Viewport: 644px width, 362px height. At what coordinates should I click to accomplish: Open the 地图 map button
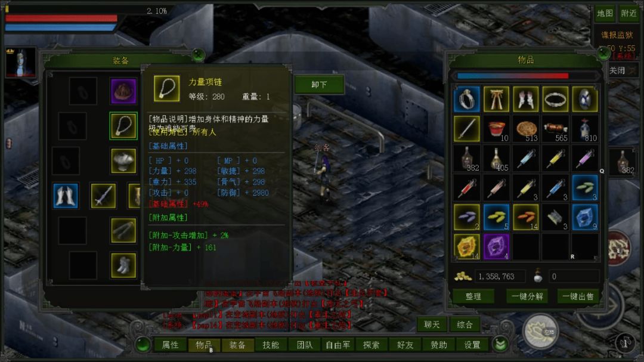click(x=605, y=14)
